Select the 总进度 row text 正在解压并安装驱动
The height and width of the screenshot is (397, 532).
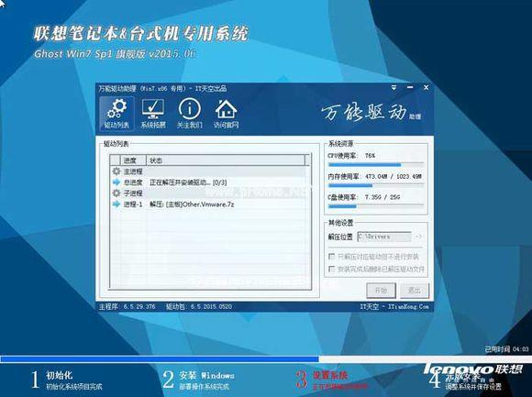coord(188,182)
